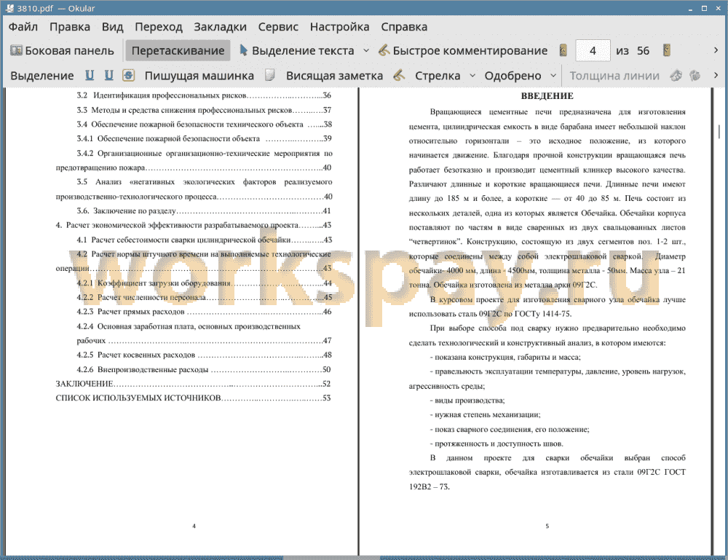The height and width of the screenshot is (560, 728).
Task: Click the 4.2.5 Расчет косвенных расходов line
Action: coord(204,355)
